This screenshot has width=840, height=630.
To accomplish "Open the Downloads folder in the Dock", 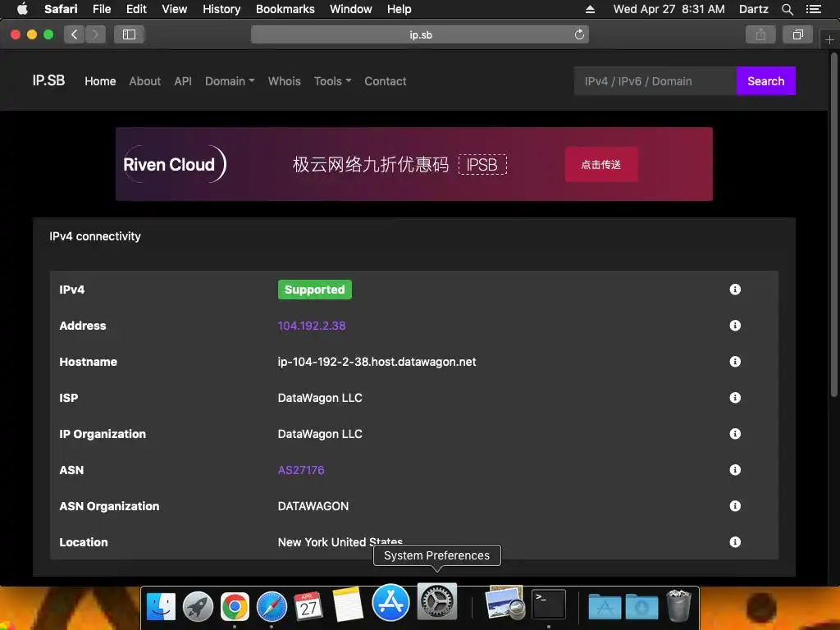I will coord(641,606).
